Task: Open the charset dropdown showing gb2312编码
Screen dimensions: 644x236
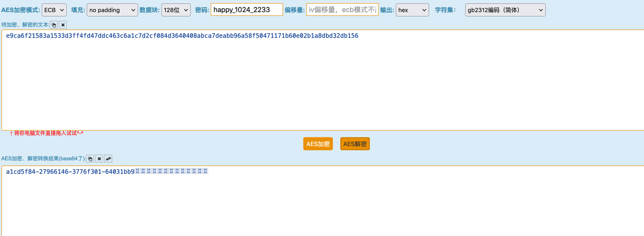Action: point(505,10)
